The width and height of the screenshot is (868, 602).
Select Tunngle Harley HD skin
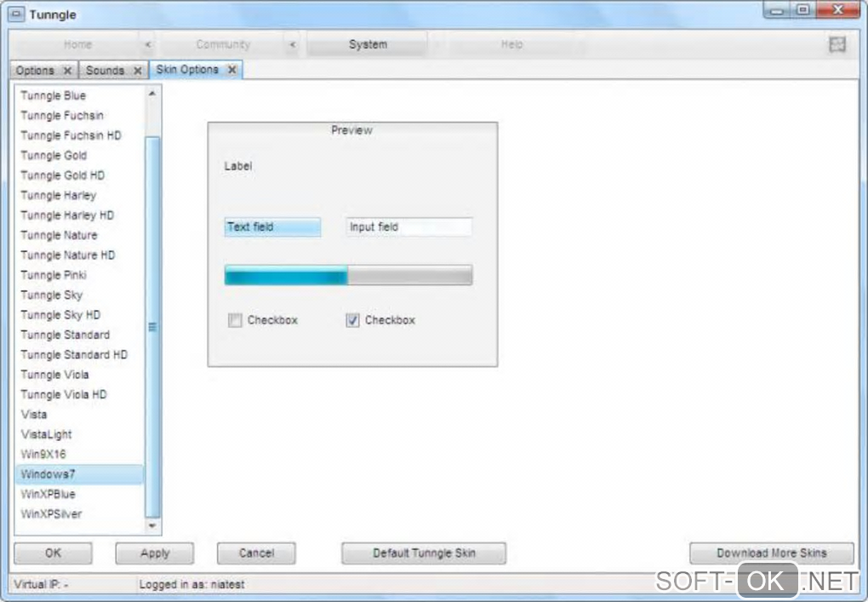(x=79, y=215)
